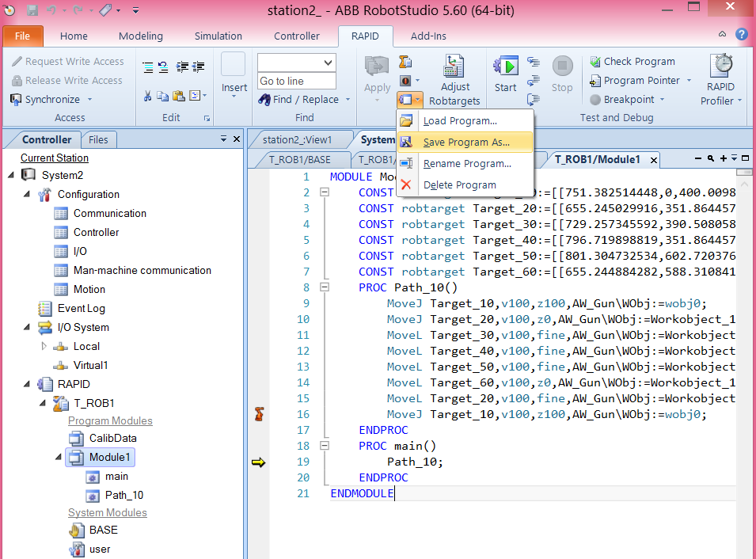756x559 pixels.
Task: Click the Paste clipboard icon
Action: click(x=179, y=96)
